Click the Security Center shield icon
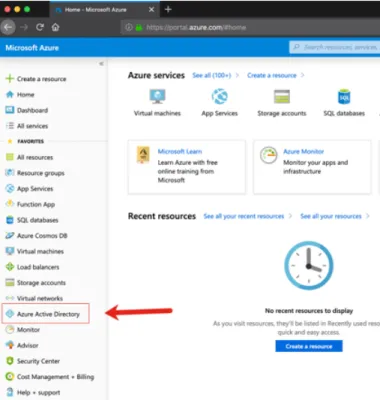This screenshot has height=400, width=380. click(10, 361)
